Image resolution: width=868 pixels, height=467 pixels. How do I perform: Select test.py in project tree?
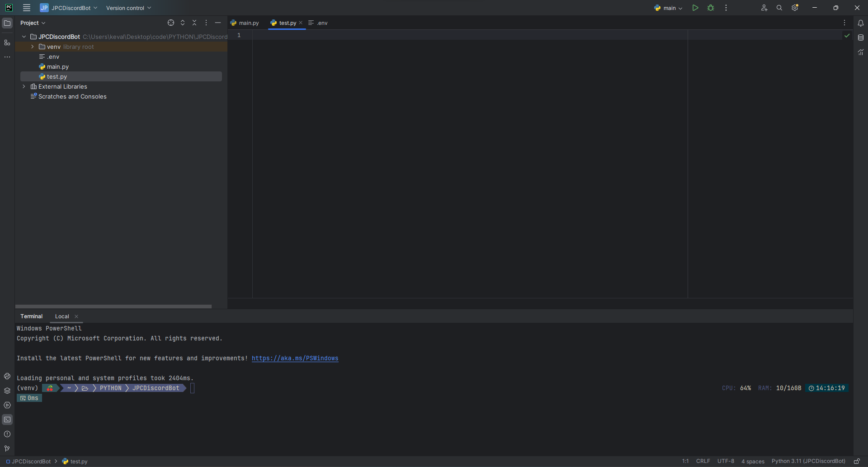pos(121,76)
